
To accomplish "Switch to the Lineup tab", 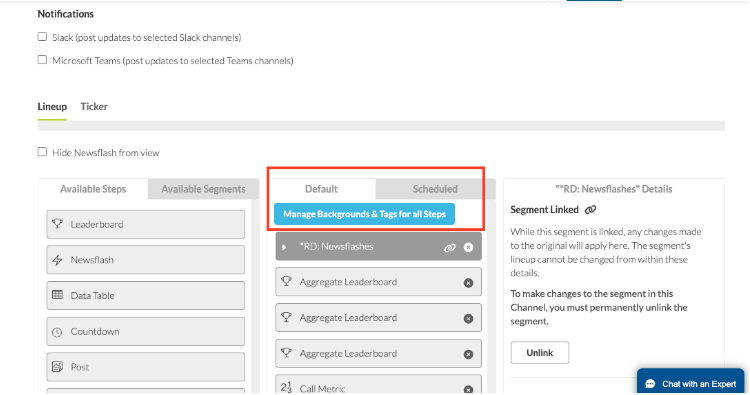I will [52, 106].
